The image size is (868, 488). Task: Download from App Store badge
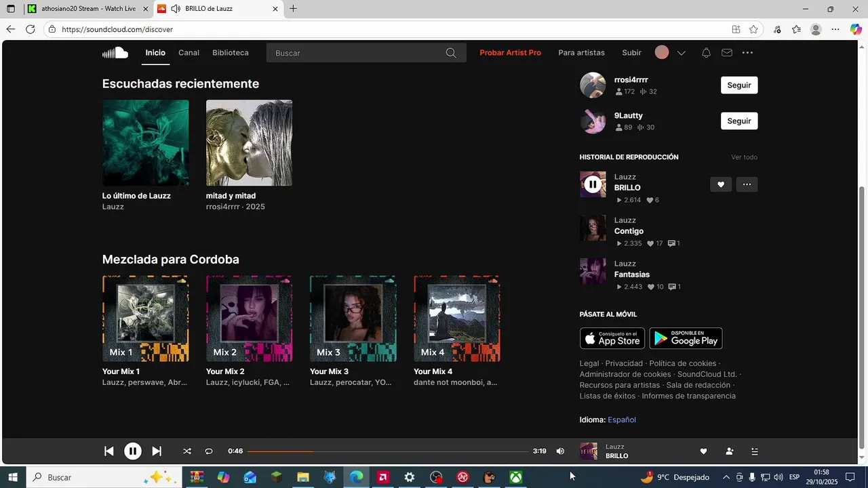612,338
